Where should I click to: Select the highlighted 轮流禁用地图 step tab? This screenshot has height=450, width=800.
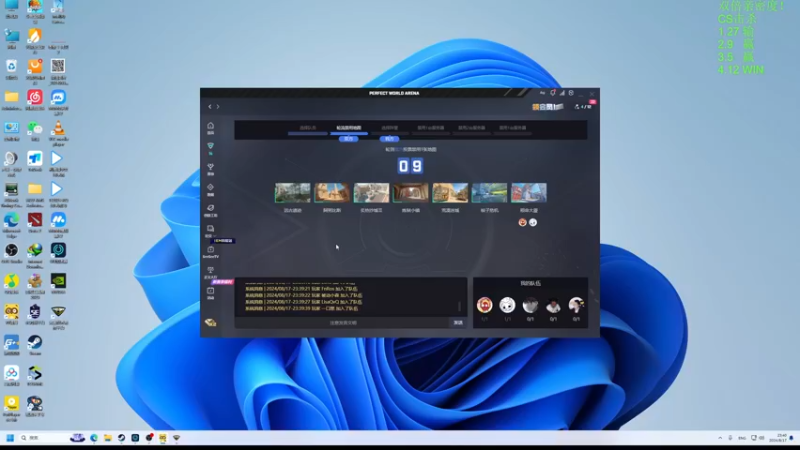(349, 128)
